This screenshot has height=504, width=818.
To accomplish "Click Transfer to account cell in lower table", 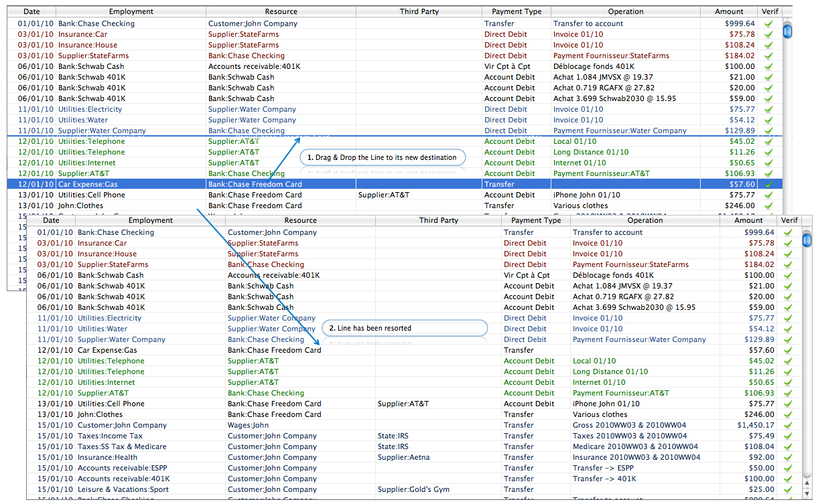I will [608, 232].
